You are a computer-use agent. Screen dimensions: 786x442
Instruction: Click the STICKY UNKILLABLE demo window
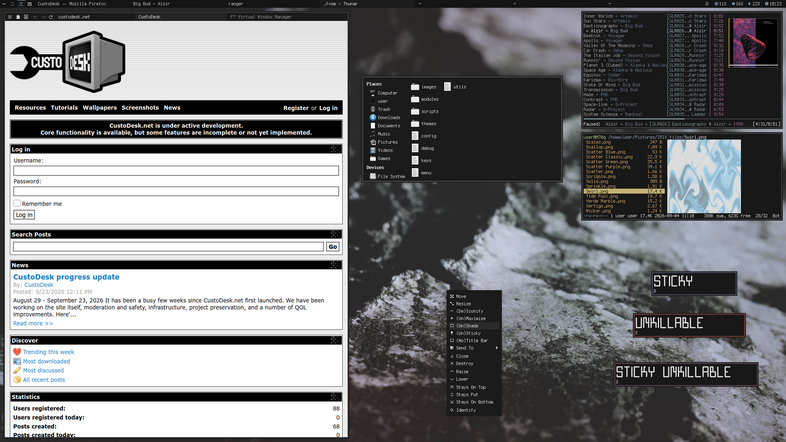[686, 374]
